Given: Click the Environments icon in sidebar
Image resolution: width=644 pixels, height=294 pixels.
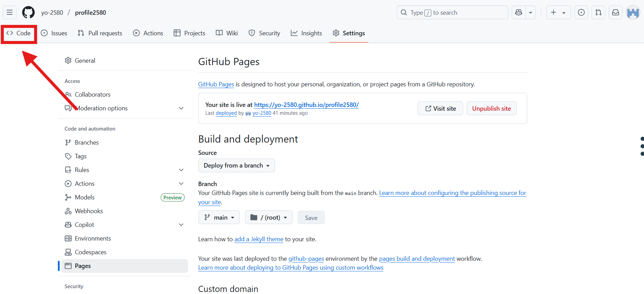Looking at the screenshot, I should coord(68,238).
